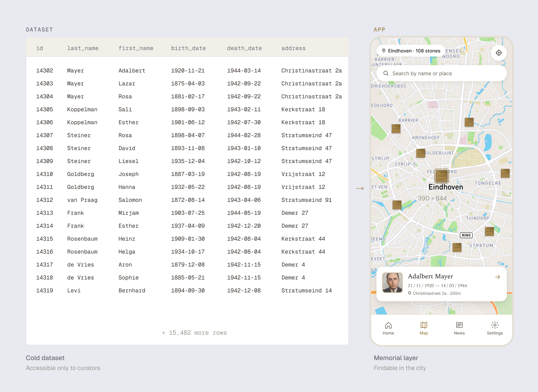The width and height of the screenshot is (538, 392).
Task: Click Adalbert Mayer portrait thumbnail
Action: point(392,283)
